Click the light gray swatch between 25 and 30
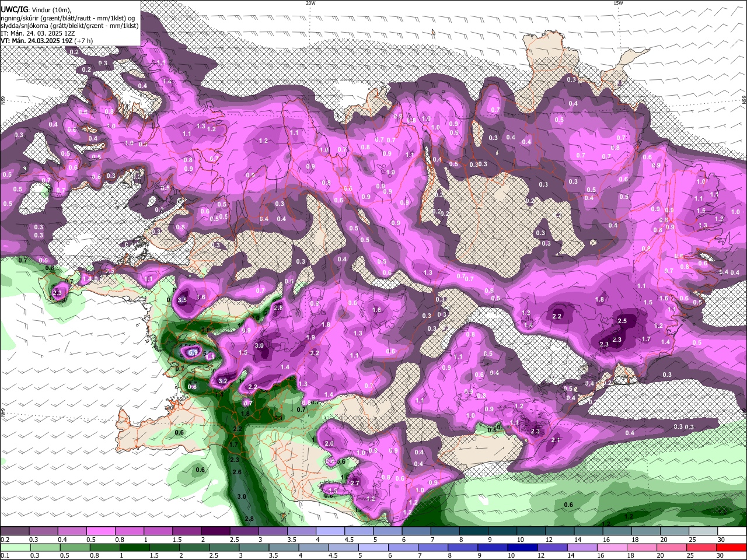 point(703,531)
